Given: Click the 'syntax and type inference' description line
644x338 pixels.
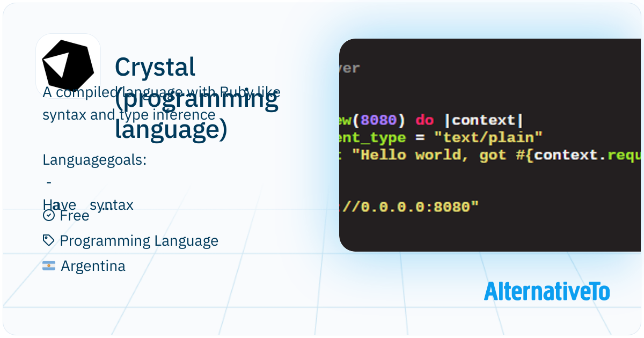Looking at the screenshot, I should click(129, 115).
